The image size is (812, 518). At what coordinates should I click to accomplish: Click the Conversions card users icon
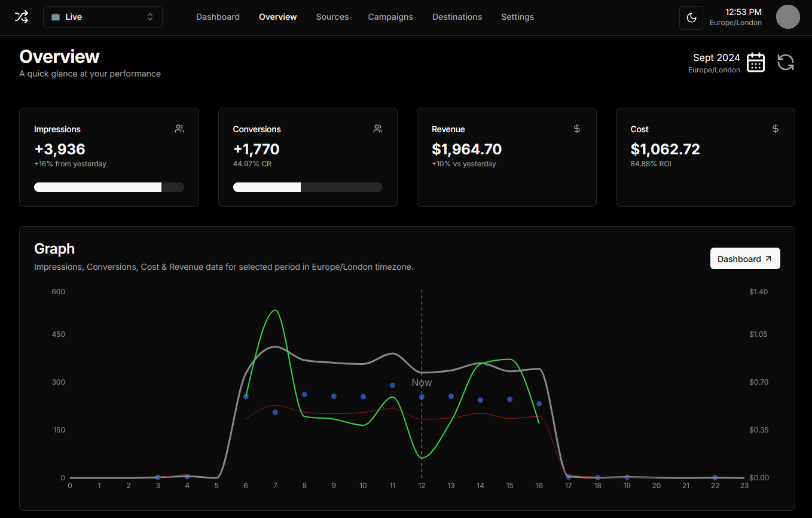click(378, 129)
